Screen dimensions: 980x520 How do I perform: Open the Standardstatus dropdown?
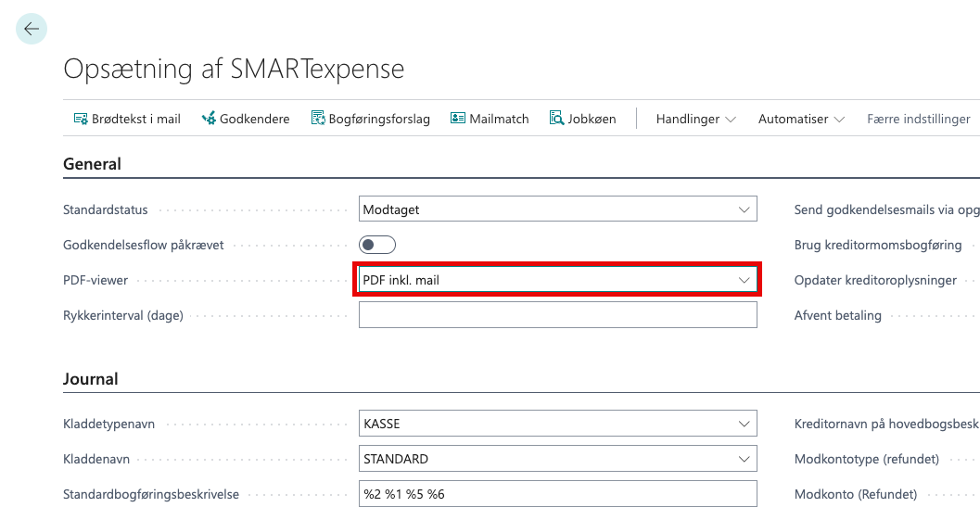coord(744,209)
